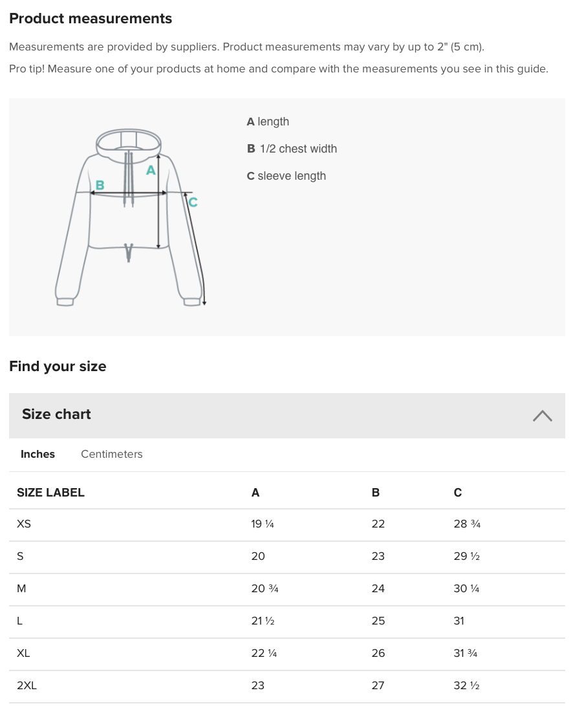Switch to the Centimeters tab
573x728 pixels.
tap(111, 454)
